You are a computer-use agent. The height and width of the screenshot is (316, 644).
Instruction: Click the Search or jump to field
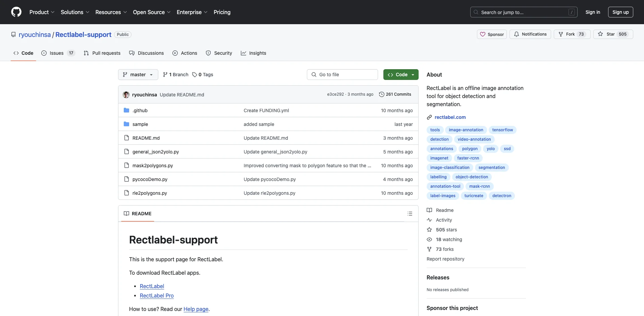pos(524,12)
